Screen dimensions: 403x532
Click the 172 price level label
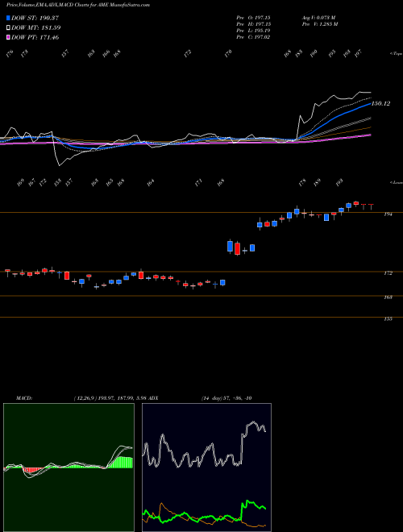[388, 273]
